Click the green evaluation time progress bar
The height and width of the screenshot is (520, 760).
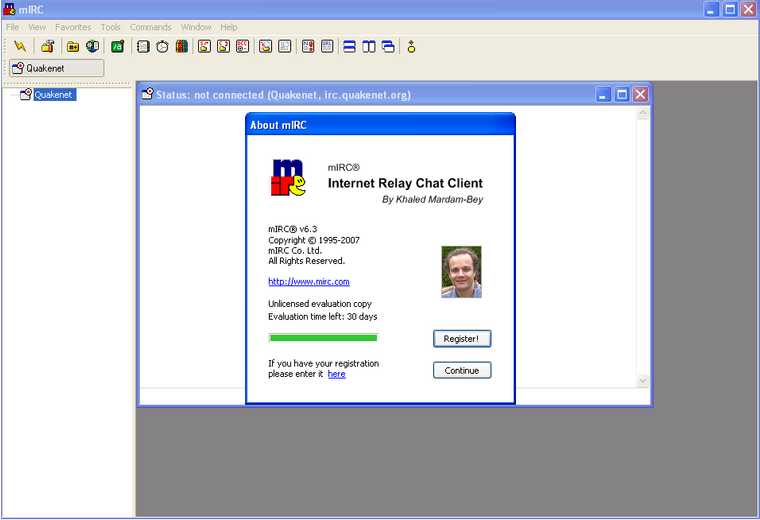[323, 338]
